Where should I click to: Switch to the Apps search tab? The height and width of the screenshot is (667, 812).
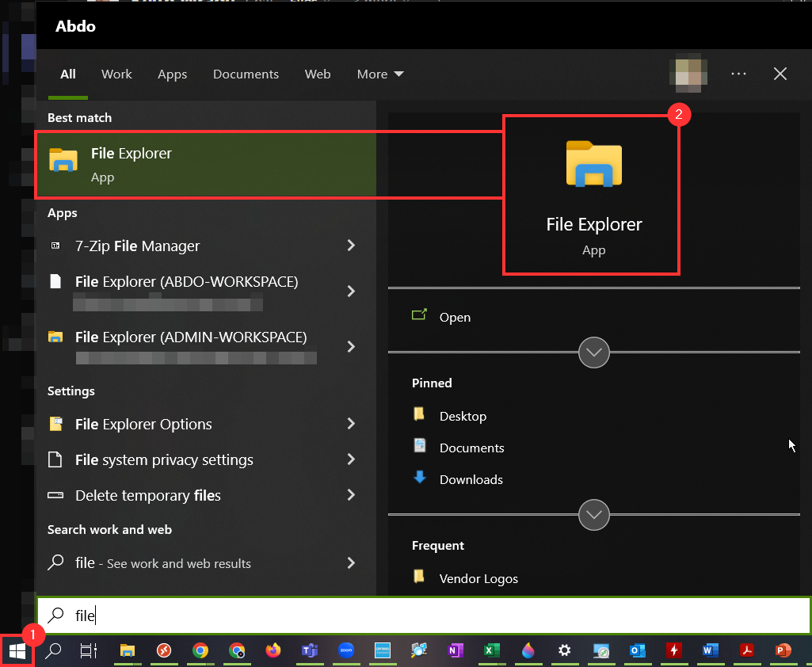coord(173,74)
